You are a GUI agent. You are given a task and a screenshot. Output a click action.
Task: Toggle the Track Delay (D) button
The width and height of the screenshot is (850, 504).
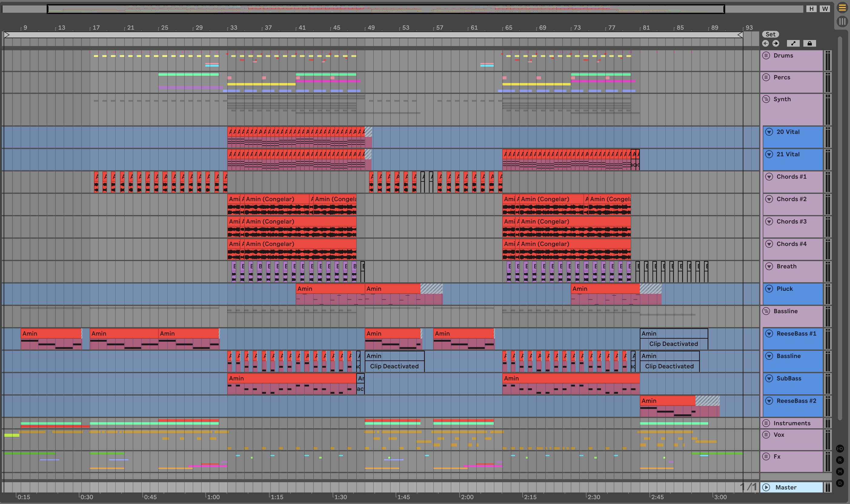[840, 483]
